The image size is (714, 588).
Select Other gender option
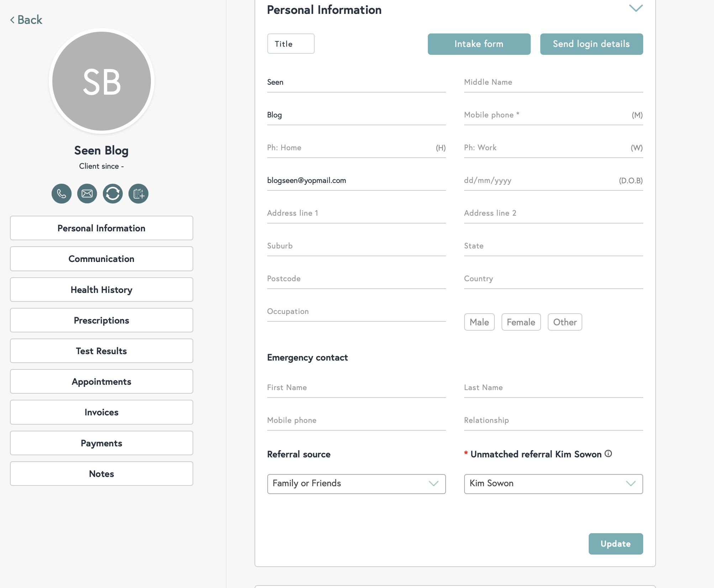(565, 322)
